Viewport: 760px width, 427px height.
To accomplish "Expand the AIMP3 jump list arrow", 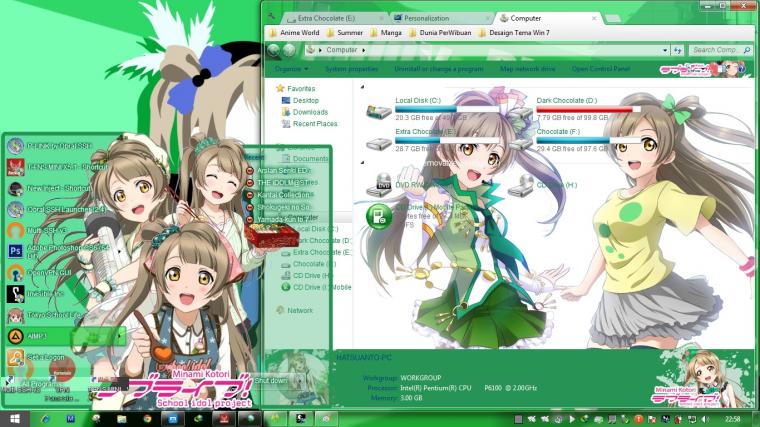I will pyautogui.click(x=119, y=336).
